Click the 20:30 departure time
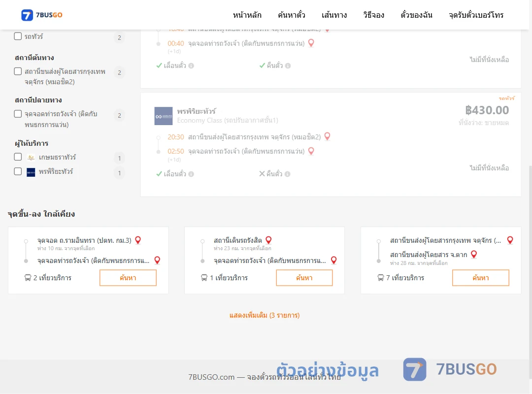Screen dimensions: 532x394 click(x=176, y=137)
